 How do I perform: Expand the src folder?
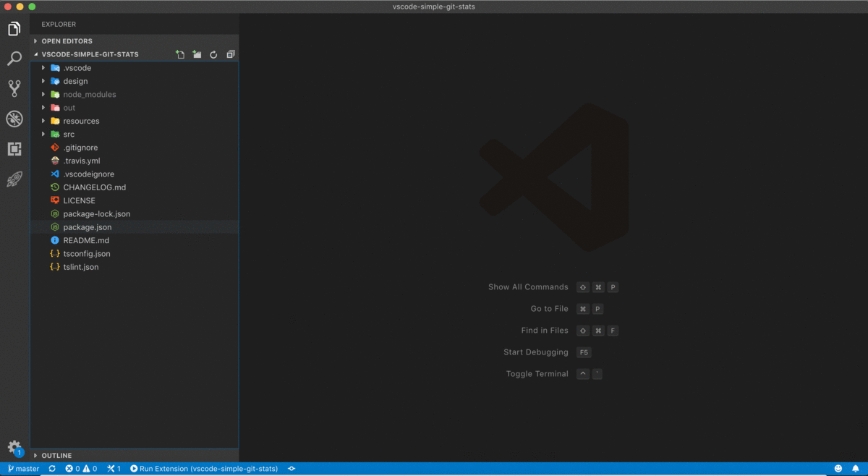(134, 135)
